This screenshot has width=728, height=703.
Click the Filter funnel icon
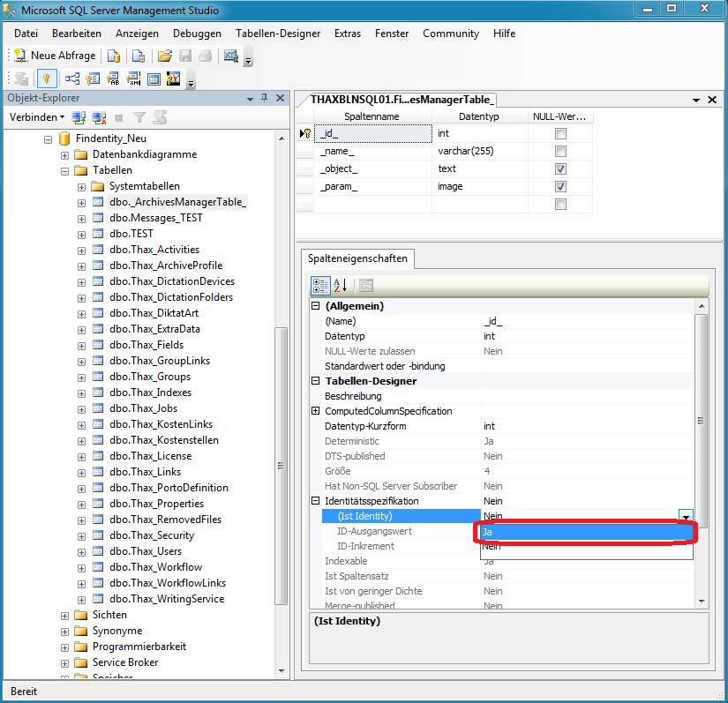139,118
